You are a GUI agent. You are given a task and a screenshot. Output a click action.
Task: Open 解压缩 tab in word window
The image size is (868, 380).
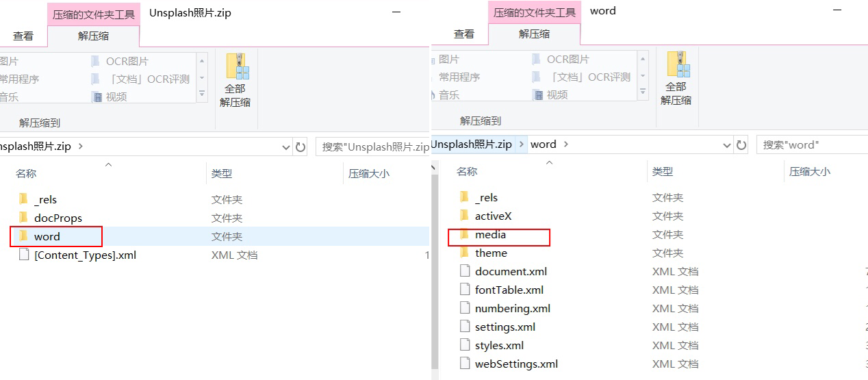coord(534,34)
